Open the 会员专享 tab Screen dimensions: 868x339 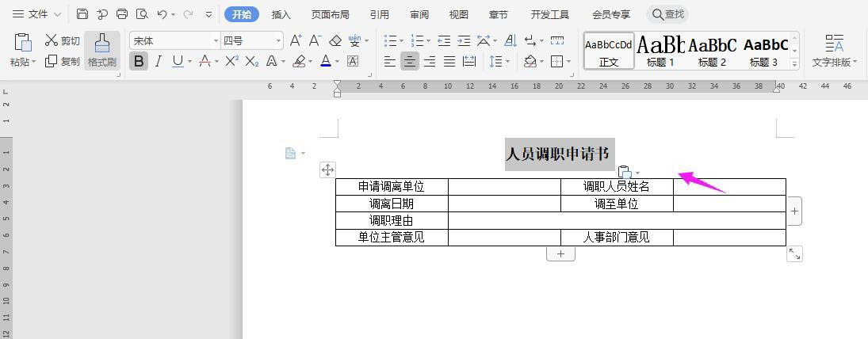coord(611,15)
